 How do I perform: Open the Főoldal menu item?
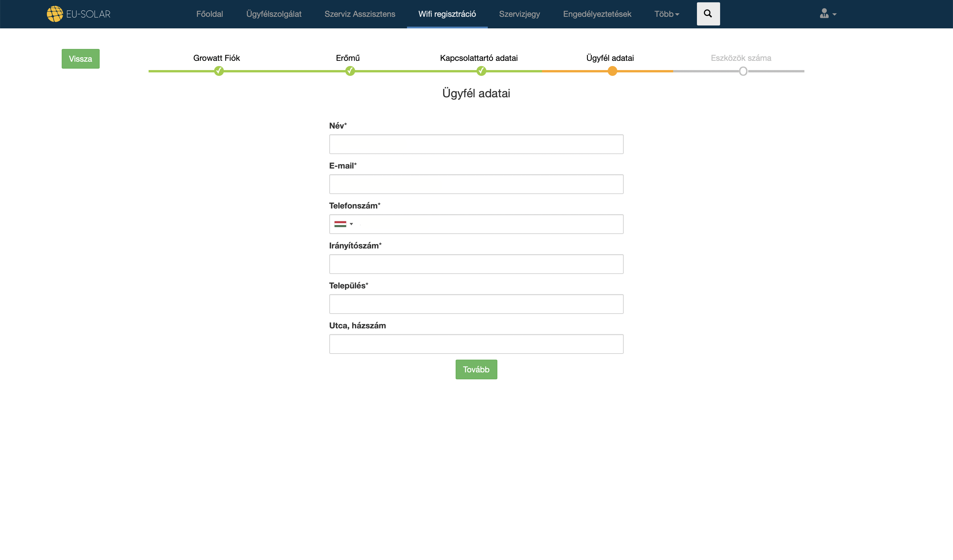tap(209, 14)
